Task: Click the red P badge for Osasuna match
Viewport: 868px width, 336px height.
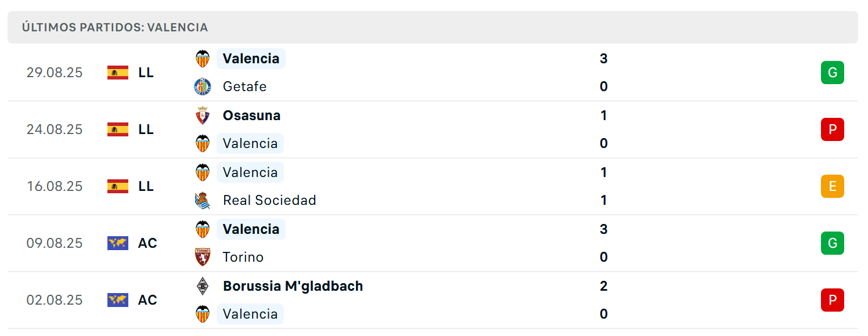Action: (832, 129)
